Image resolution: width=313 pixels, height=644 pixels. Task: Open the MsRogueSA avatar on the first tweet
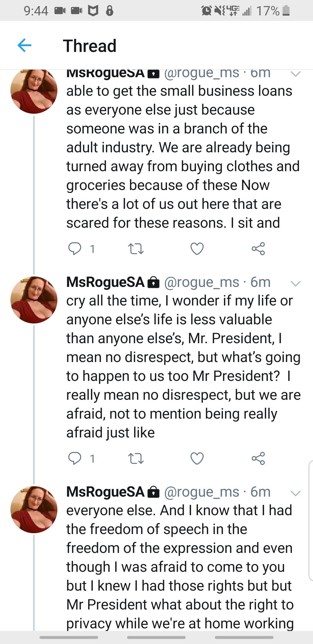[34, 91]
